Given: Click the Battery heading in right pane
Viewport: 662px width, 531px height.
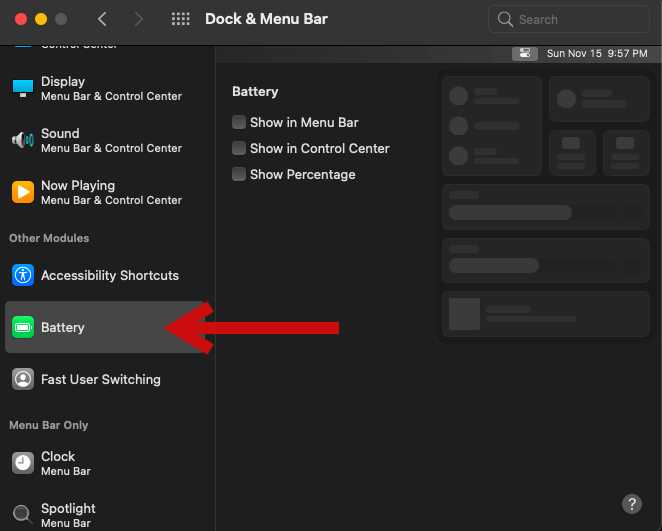Looking at the screenshot, I should click(255, 92).
